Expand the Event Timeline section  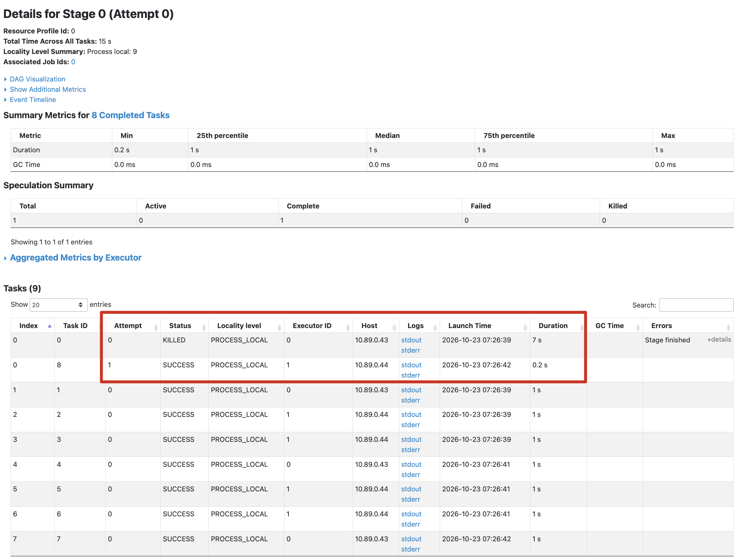[33, 100]
